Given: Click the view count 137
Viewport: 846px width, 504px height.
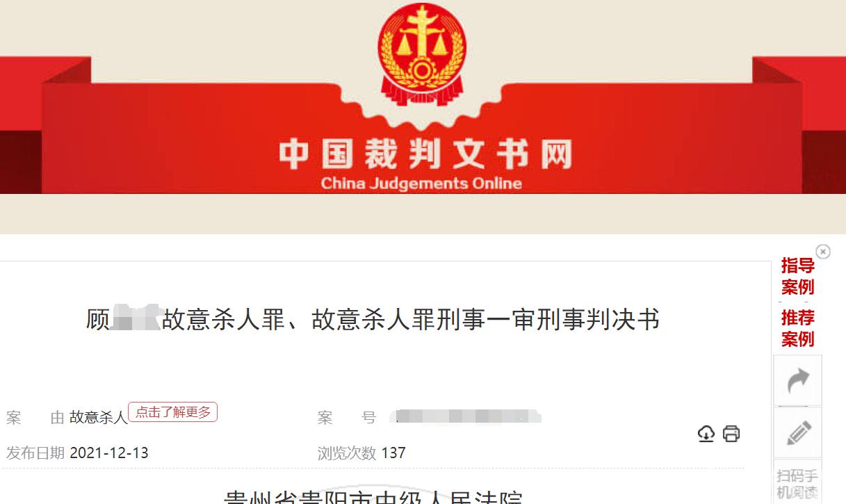Looking at the screenshot, I should (393, 453).
